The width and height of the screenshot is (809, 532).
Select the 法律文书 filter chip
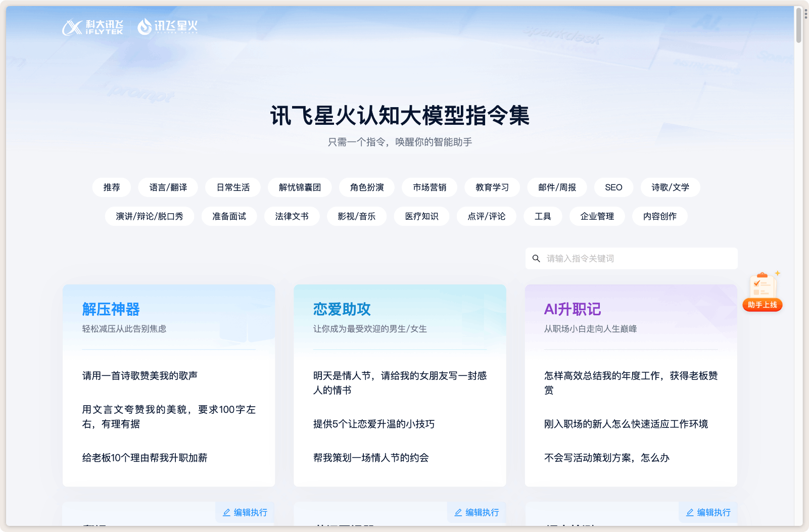[x=292, y=216]
